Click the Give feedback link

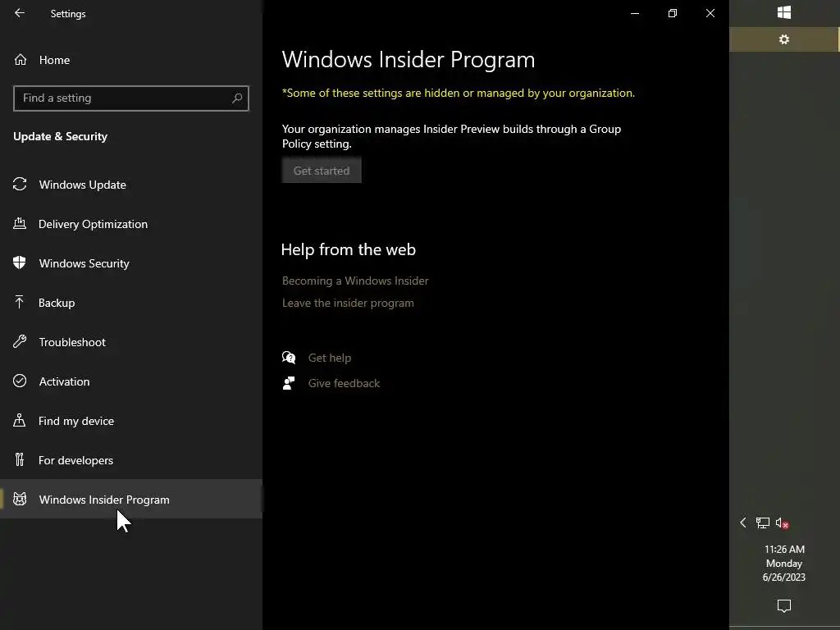click(344, 384)
